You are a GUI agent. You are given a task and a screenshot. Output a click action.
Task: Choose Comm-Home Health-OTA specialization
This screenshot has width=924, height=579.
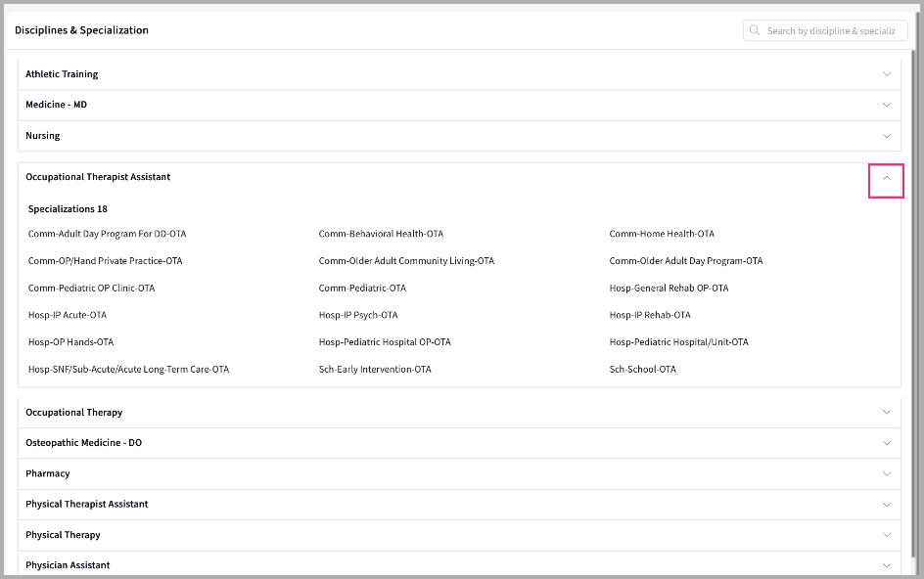(x=662, y=234)
